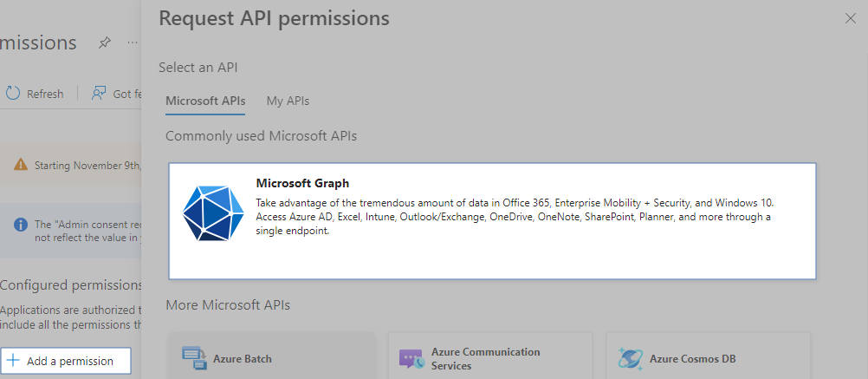Screen dimensions: 868x379
Task: Close the Request API permissions panel
Action: (850, 18)
